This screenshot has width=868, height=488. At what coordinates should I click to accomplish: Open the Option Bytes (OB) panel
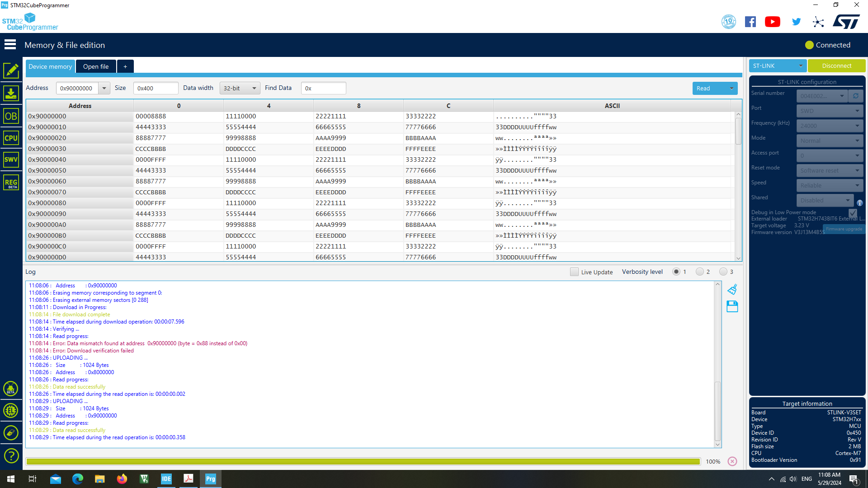pyautogui.click(x=11, y=116)
